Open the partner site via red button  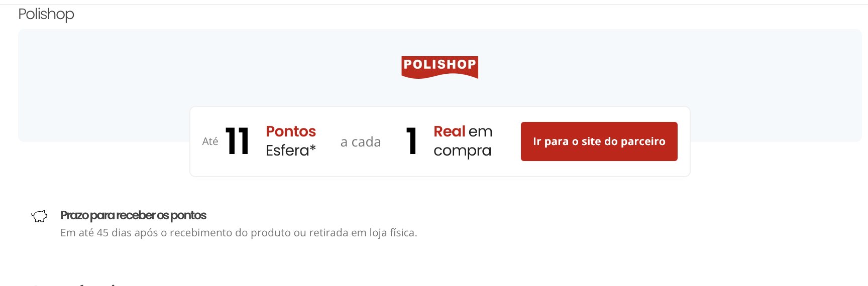[599, 141]
